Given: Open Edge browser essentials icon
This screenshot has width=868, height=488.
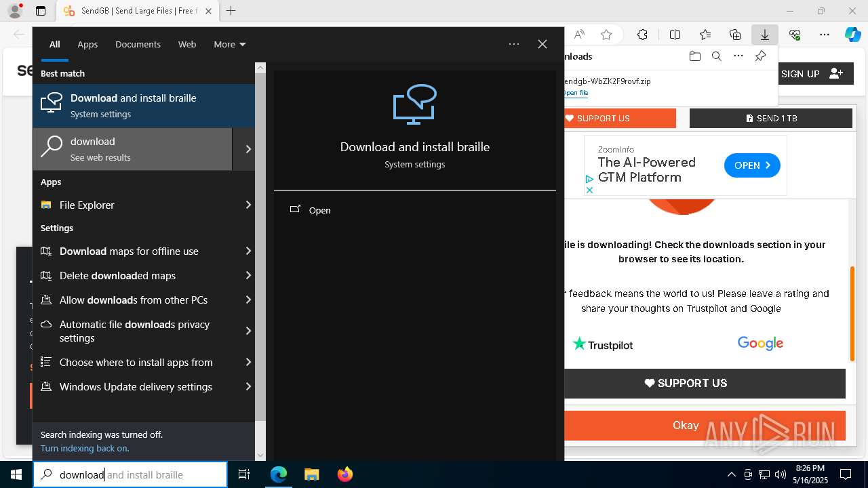Looking at the screenshot, I should [x=795, y=35].
